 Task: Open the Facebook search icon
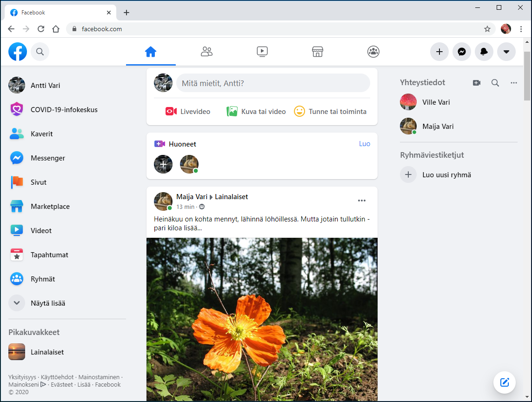click(x=40, y=52)
